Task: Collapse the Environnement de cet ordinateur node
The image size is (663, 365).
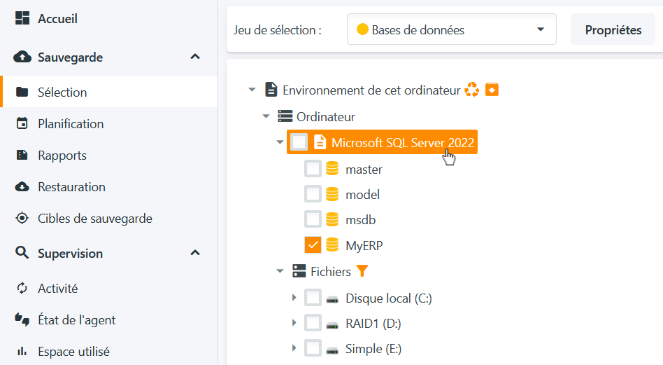Action: [252, 90]
